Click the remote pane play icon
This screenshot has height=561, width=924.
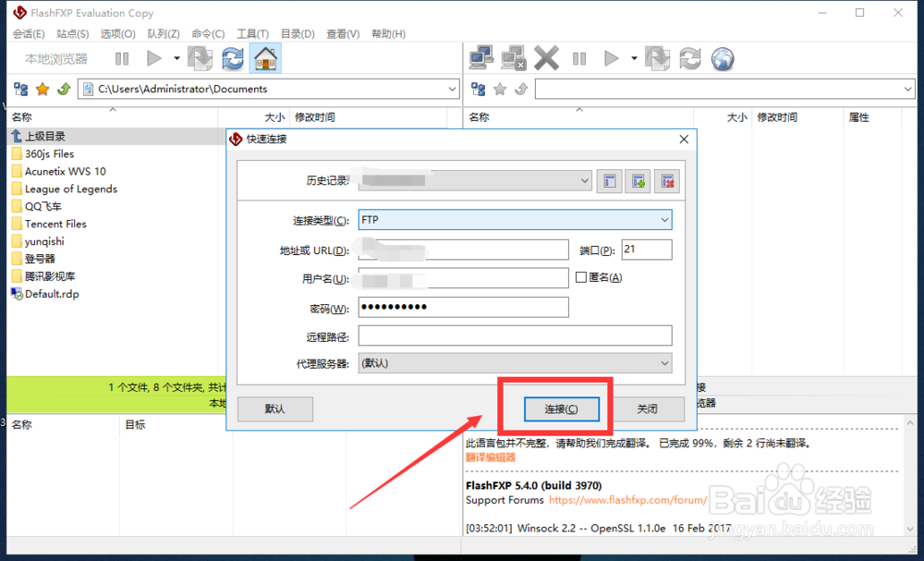(611, 58)
